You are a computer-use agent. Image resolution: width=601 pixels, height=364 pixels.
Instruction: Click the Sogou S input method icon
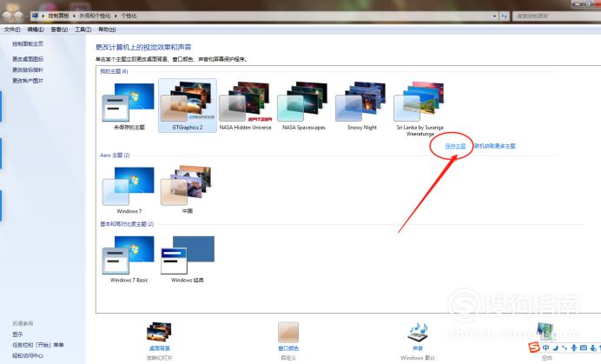point(534,347)
